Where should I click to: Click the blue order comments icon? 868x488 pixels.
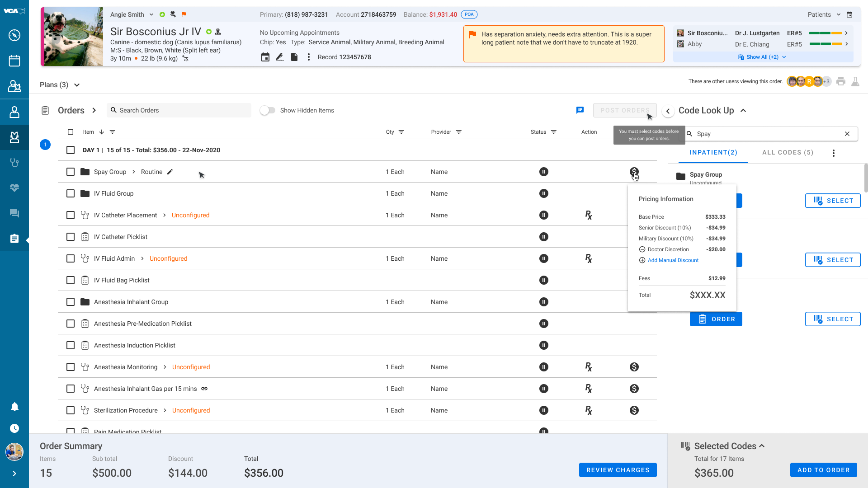pos(580,110)
